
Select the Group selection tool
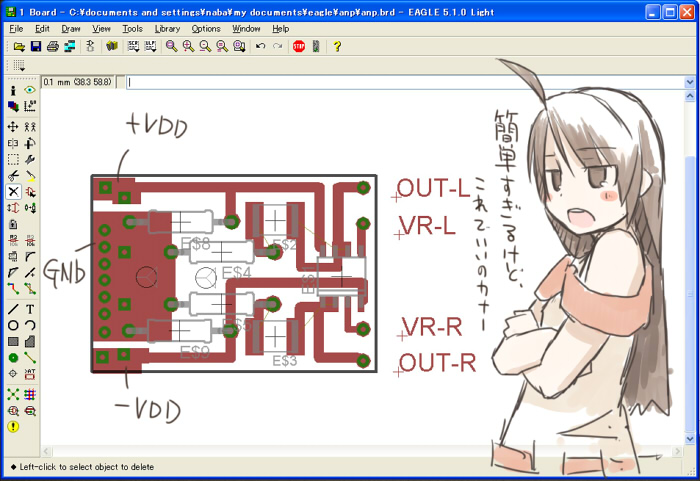pos(13,159)
